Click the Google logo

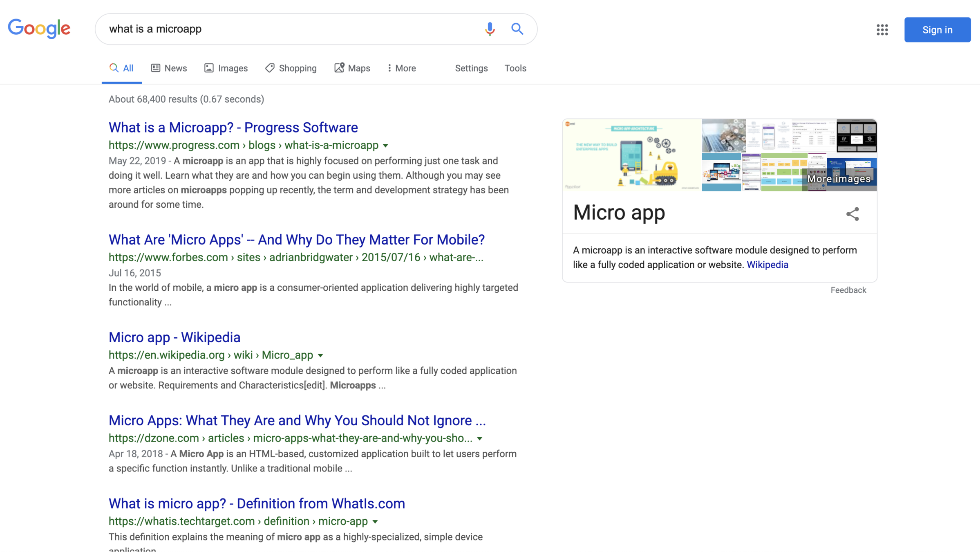tap(39, 29)
